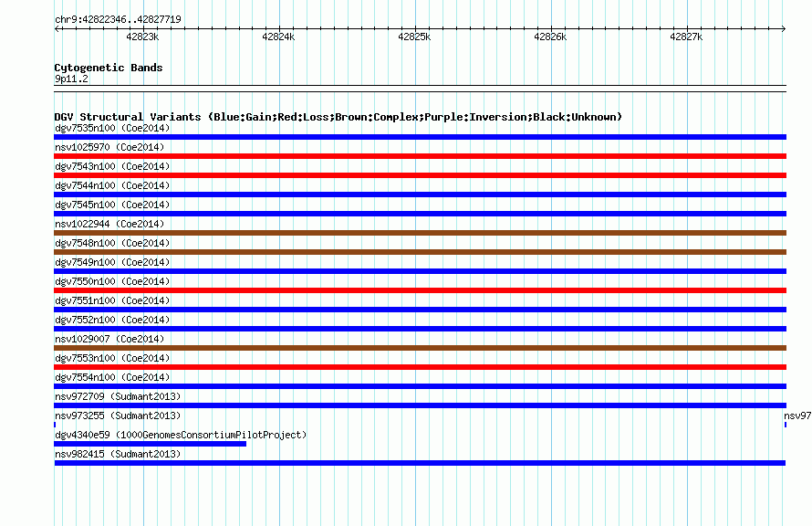Open the dgv7550n100 (Coe2014) label
Screen dimensions: 812x526
tap(112, 281)
